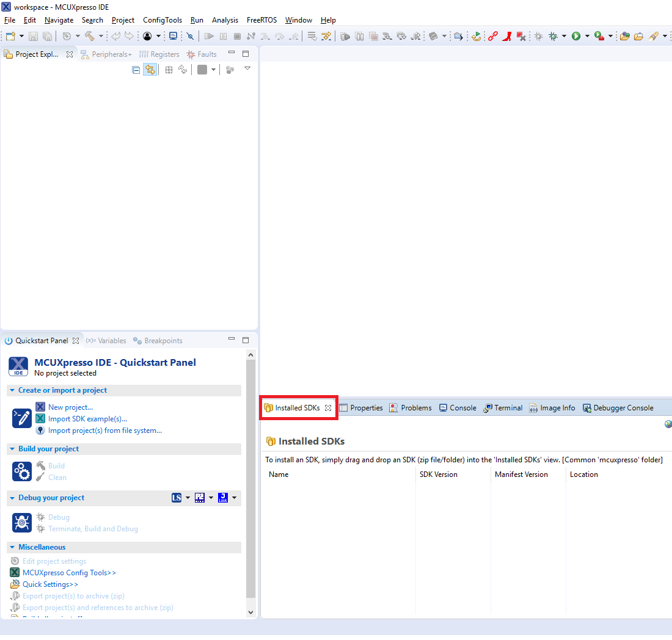Viewport: 672px width, 640px height.
Task: Collapse the Miscellaneous section
Action: pos(12,547)
